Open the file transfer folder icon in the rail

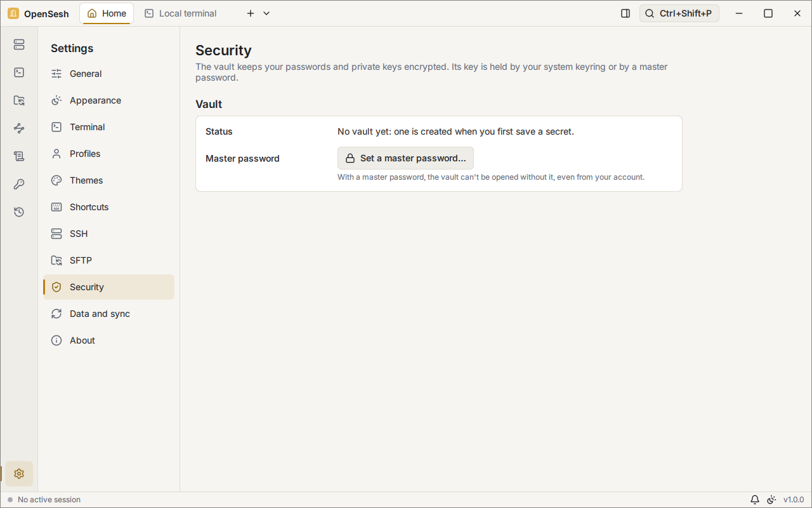tap(19, 100)
